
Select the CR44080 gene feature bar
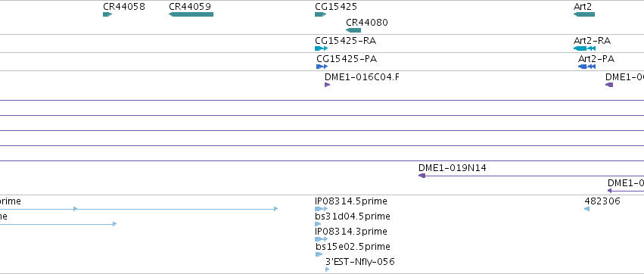353,30
